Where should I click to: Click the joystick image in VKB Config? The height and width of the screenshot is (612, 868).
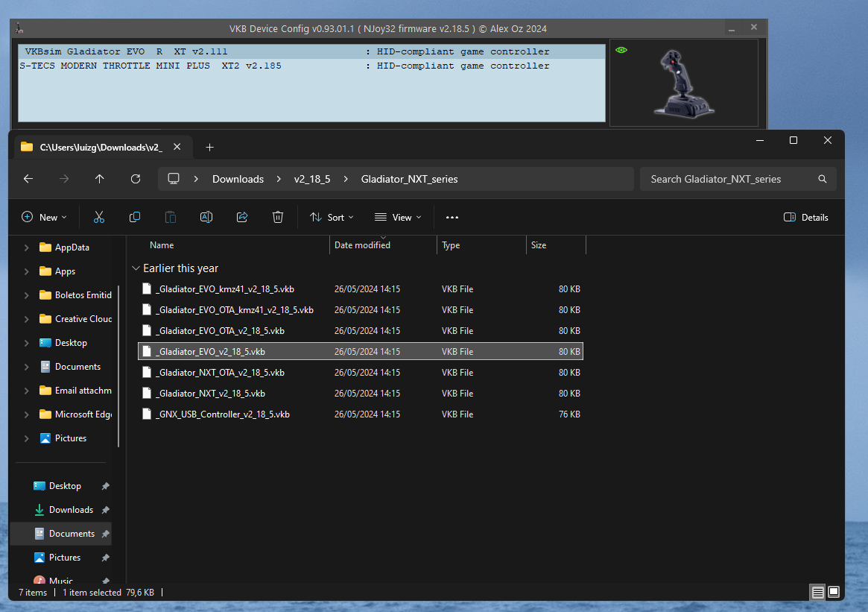pyautogui.click(x=684, y=83)
